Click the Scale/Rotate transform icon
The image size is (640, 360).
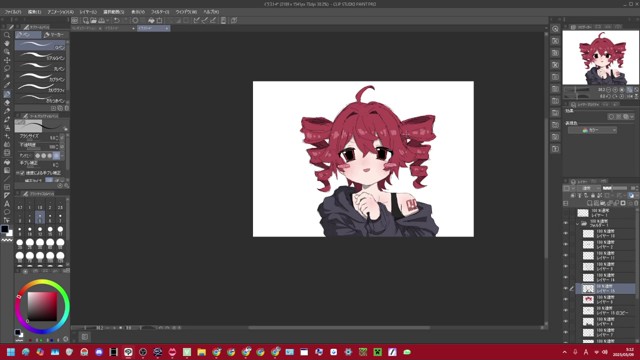coord(160,20)
